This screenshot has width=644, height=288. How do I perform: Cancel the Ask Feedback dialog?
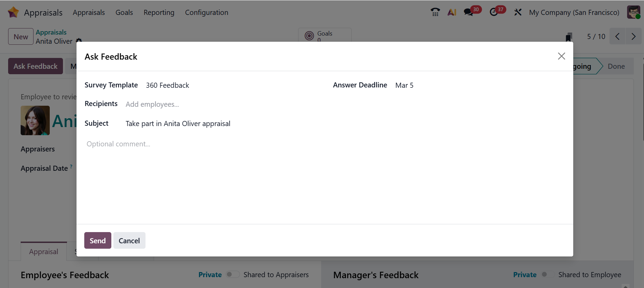pyautogui.click(x=129, y=241)
